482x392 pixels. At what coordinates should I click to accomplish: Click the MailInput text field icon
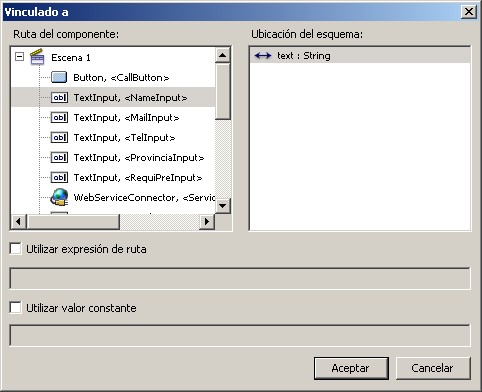pos(59,117)
